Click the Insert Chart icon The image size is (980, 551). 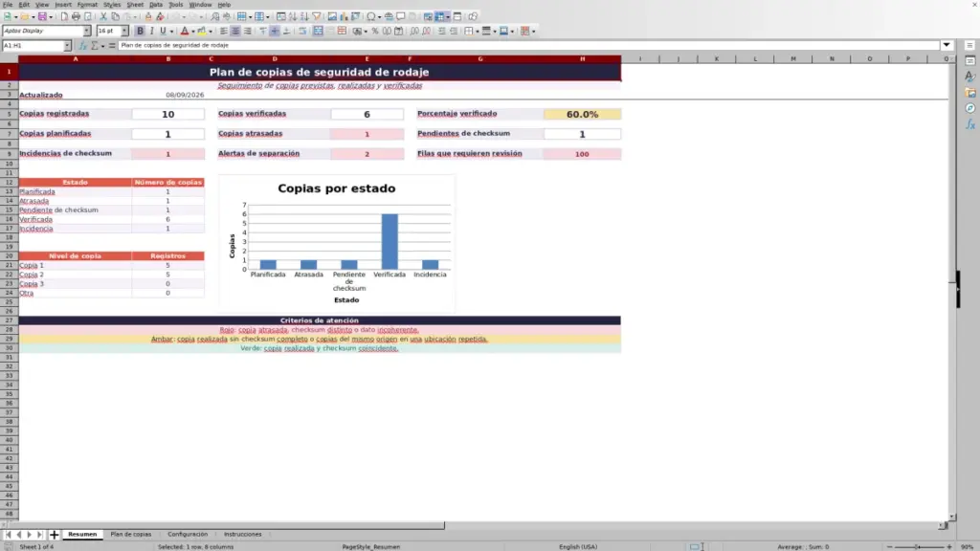(x=344, y=16)
